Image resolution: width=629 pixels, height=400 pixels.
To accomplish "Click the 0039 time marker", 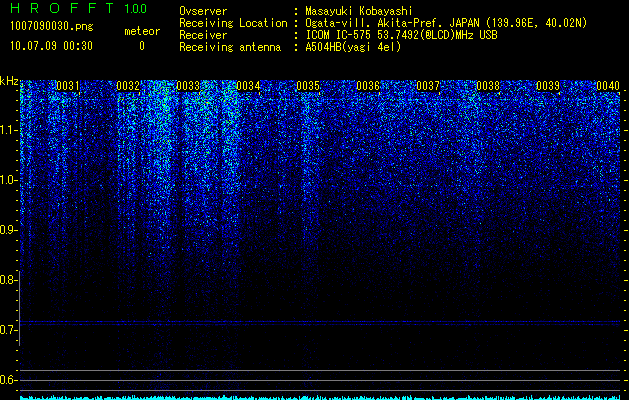I will 548,86.
